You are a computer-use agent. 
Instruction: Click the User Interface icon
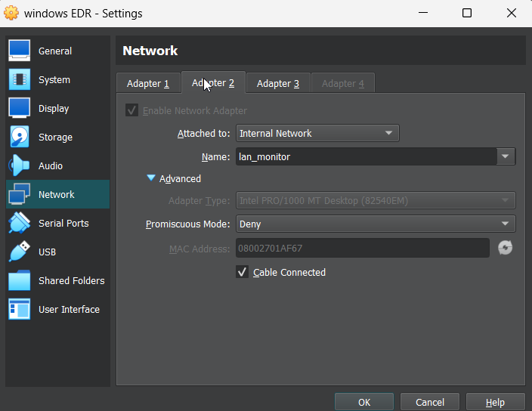20,309
